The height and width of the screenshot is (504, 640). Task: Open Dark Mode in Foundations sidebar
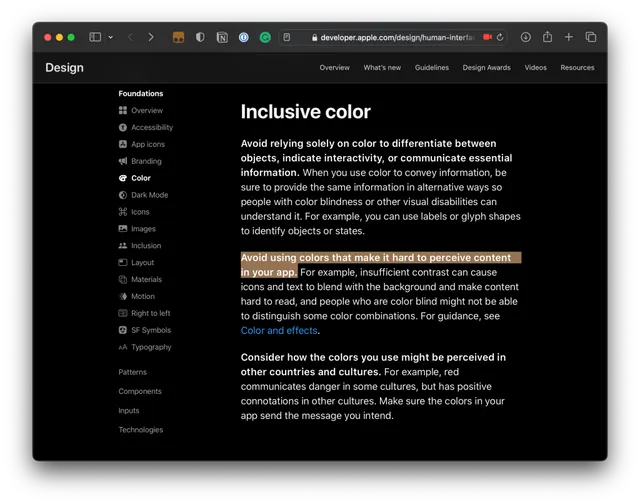[149, 195]
